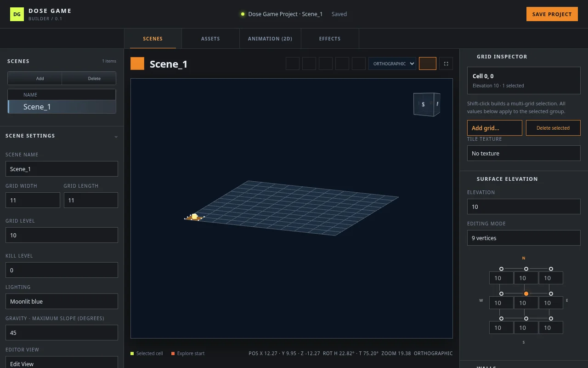This screenshot has width=588, height=368.
Task: Click the Selected cell legend swatch
Action: pos(132,353)
